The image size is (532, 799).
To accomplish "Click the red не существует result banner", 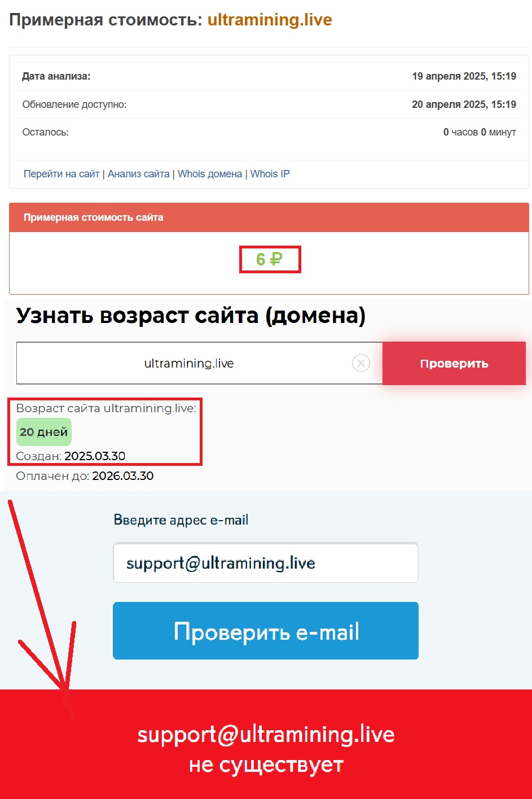I will pyautogui.click(x=266, y=744).
